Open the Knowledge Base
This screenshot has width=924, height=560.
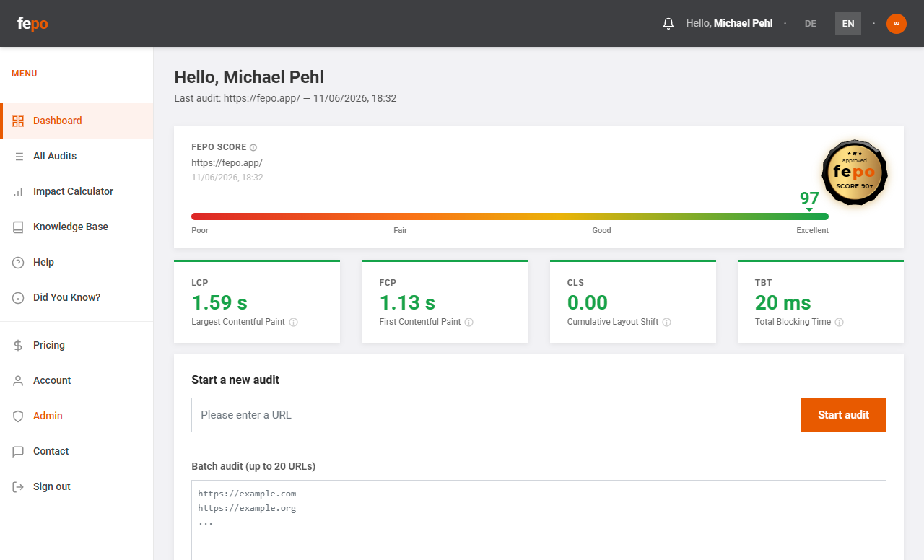(77, 227)
